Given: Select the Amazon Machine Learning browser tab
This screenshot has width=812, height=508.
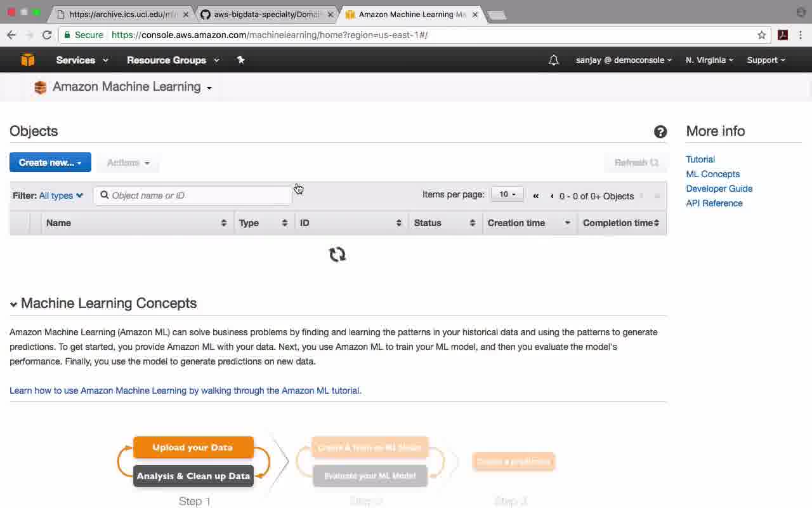Looking at the screenshot, I should tap(412, 14).
